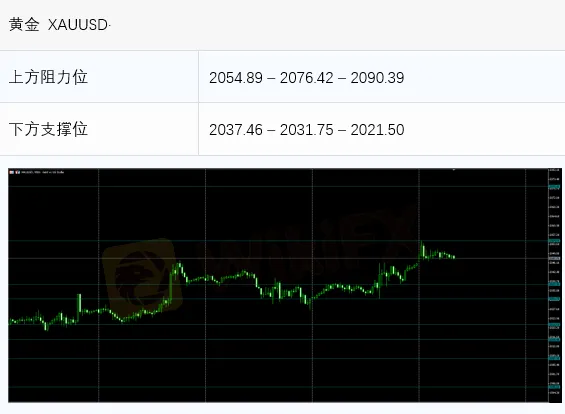565x414 pixels.
Task: Select the tall candle at the latest peak
Action: coord(423,249)
